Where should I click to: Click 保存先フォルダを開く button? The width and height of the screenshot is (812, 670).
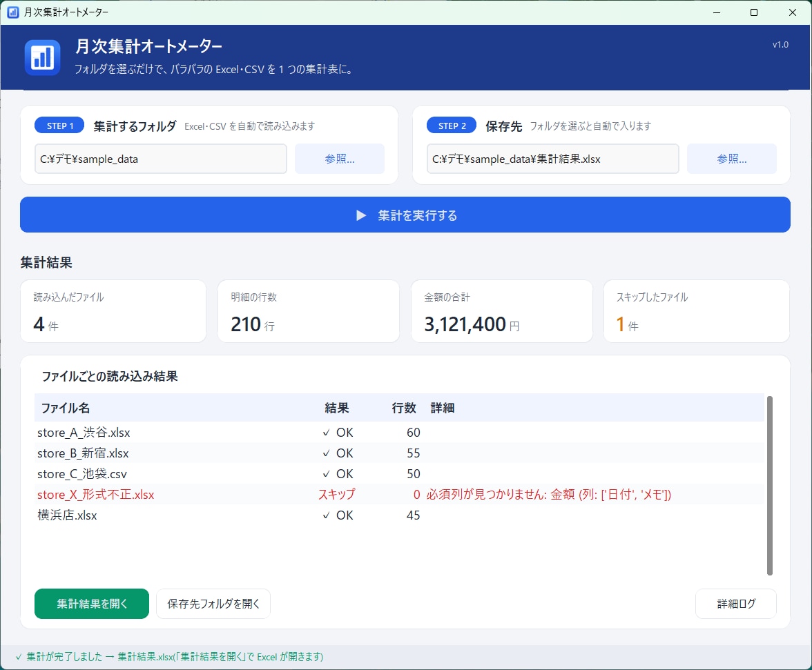point(213,603)
